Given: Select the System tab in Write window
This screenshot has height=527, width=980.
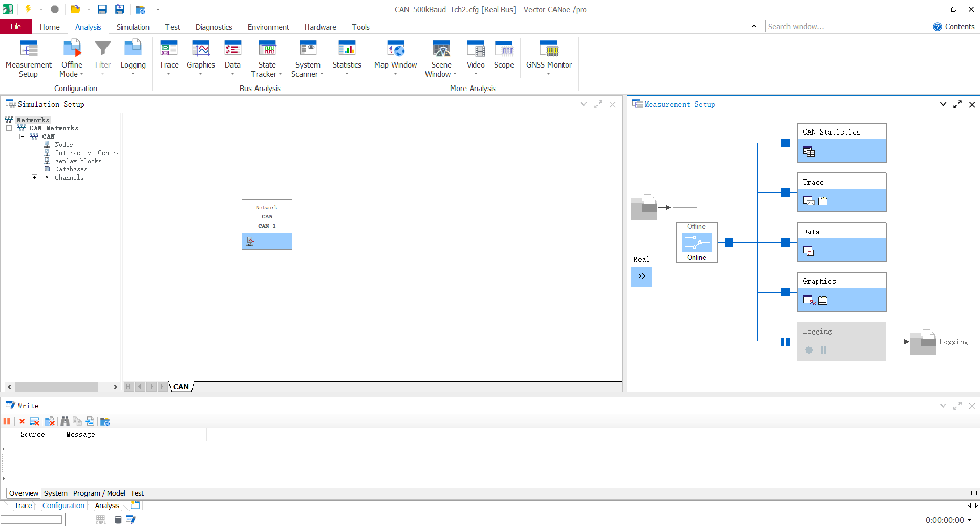Looking at the screenshot, I should [55, 493].
